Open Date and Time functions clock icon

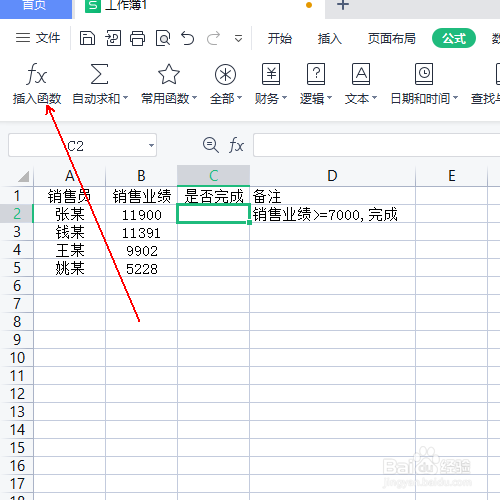tap(424, 74)
